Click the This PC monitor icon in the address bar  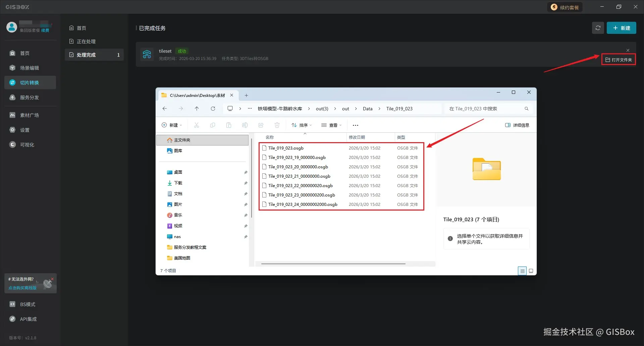coord(230,109)
